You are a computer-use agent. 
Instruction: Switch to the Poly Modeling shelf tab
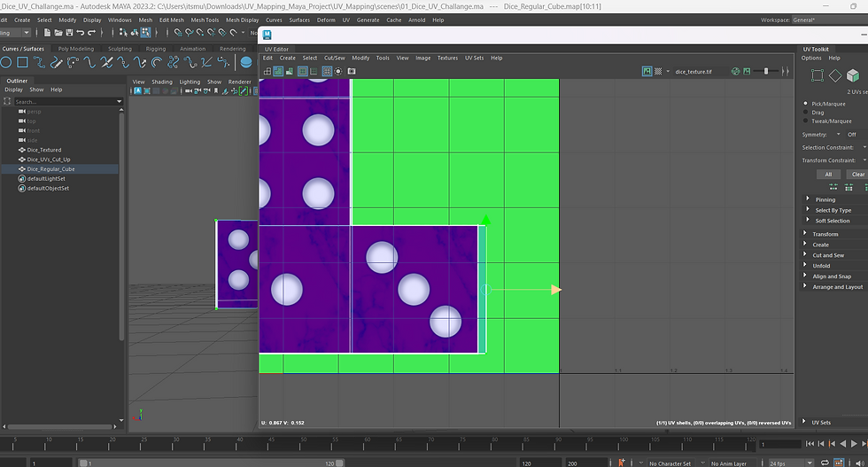(x=76, y=49)
